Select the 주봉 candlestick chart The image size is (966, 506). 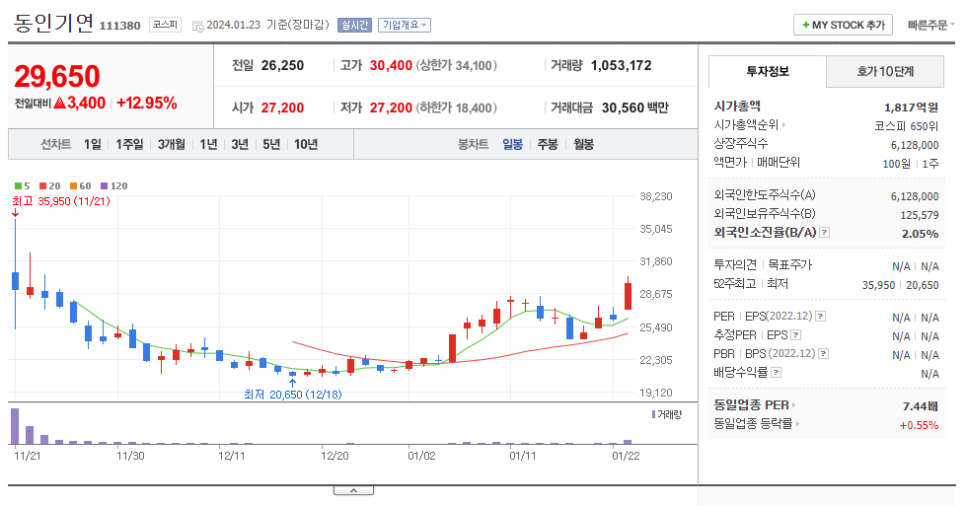(x=547, y=144)
